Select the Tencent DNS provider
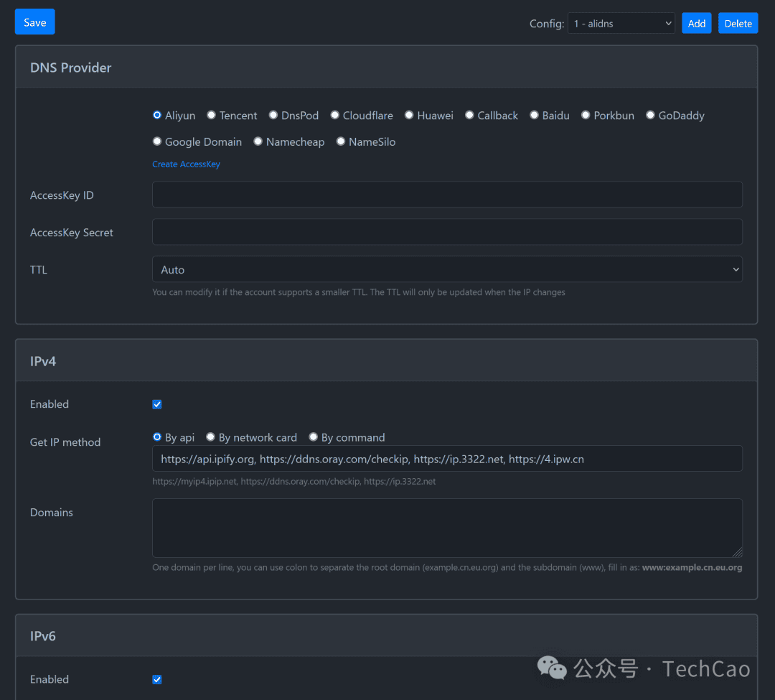775x700 pixels. point(212,115)
